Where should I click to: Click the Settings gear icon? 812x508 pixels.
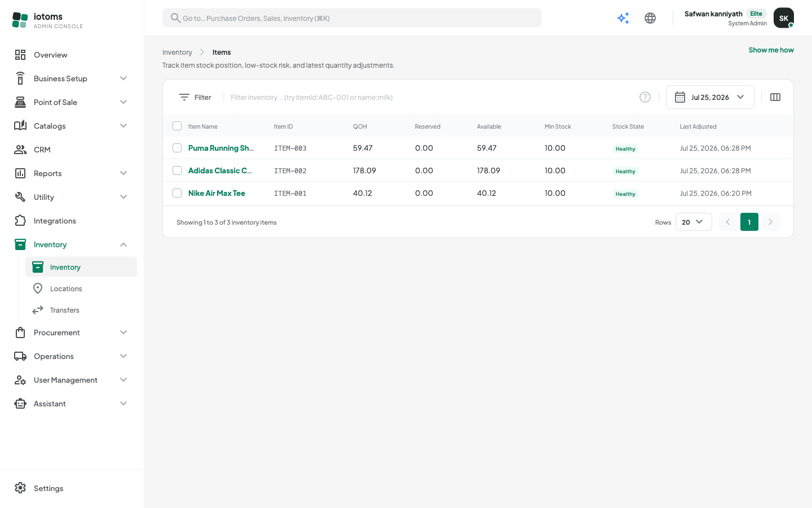coord(20,488)
